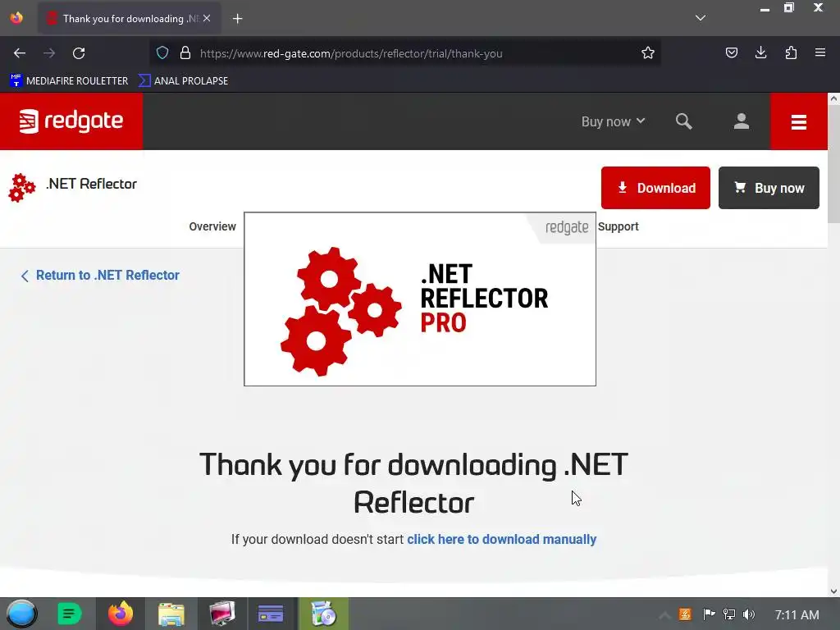Open the network tray icon
This screenshot has width=840, height=630.
click(x=729, y=614)
